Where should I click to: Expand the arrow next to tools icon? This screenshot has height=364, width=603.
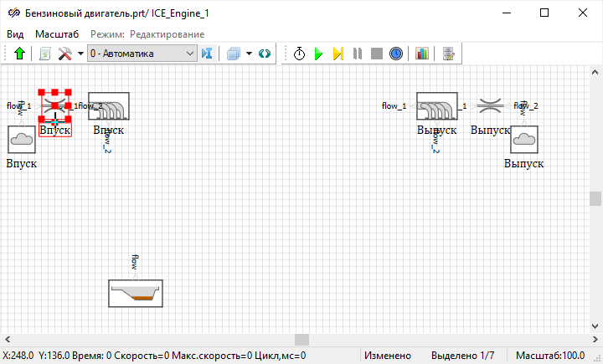(x=80, y=54)
